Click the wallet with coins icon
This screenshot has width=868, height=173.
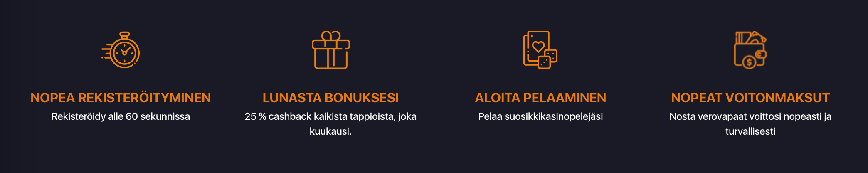point(750,50)
